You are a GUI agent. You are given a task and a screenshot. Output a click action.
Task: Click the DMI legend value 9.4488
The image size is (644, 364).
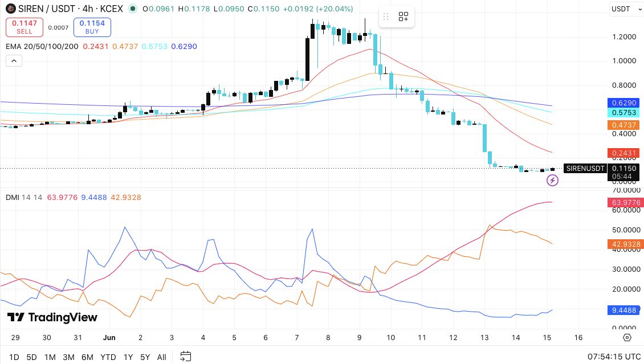[94, 198]
